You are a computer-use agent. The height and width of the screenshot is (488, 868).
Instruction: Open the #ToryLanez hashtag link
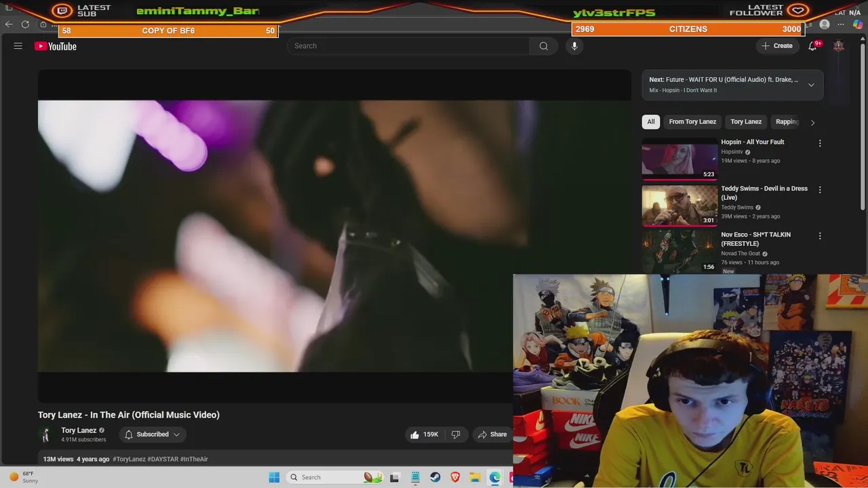(x=129, y=459)
